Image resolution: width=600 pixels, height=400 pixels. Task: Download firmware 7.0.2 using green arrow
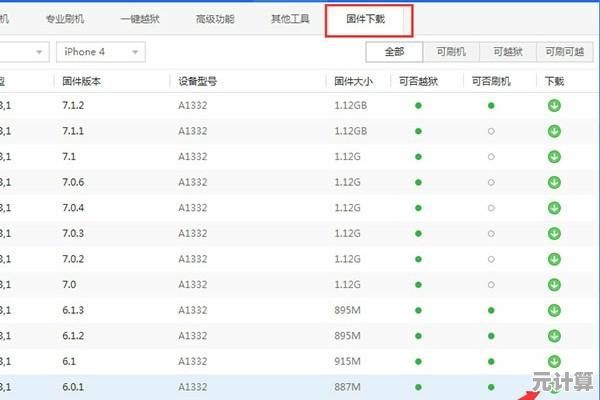coord(554,259)
